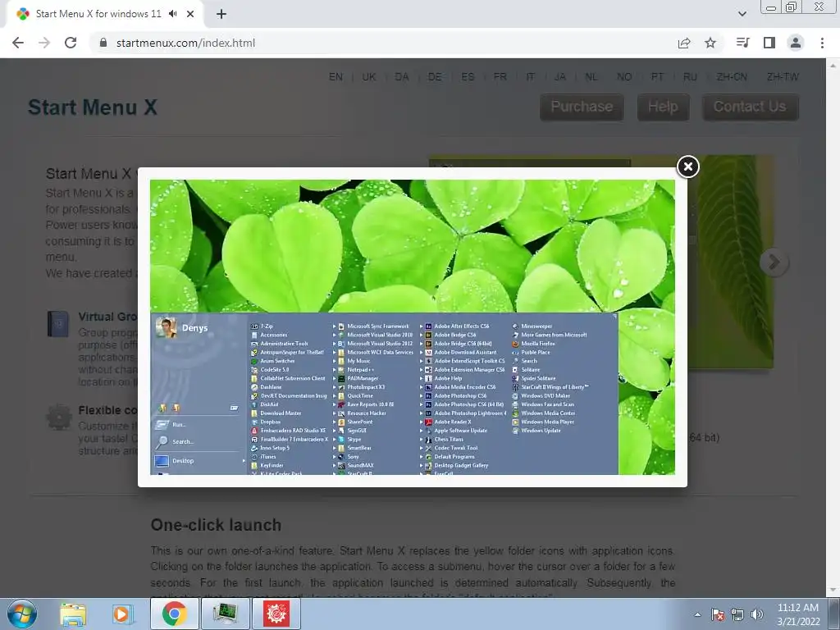Image resolution: width=840 pixels, height=630 pixels.
Task: Switch language to JA
Action: pos(559,76)
